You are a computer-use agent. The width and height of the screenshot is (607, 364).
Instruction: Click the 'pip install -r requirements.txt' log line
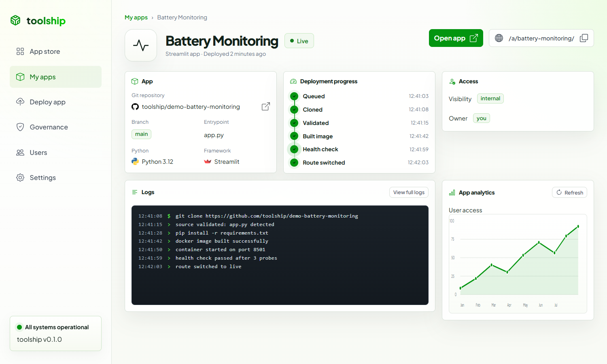pyautogui.click(x=203, y=233)
